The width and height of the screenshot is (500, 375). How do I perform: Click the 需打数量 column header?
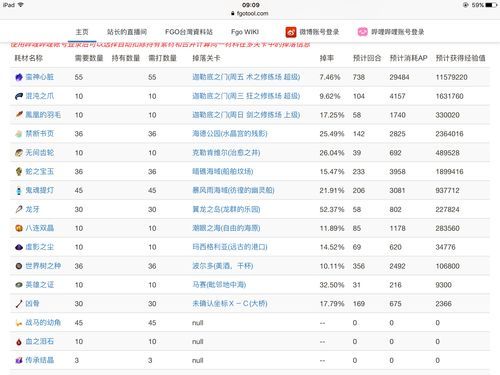pyautogui.click(x=162, y=58)
